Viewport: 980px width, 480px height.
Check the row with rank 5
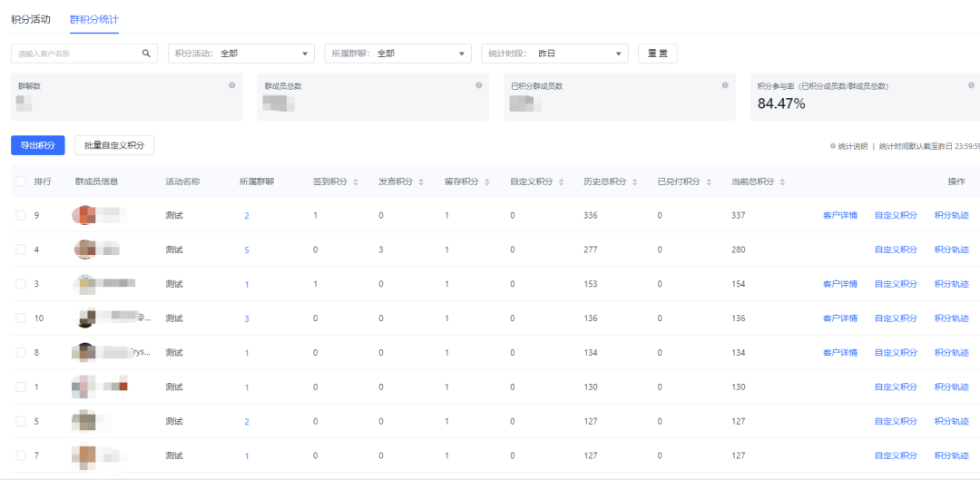coord(21,421)
